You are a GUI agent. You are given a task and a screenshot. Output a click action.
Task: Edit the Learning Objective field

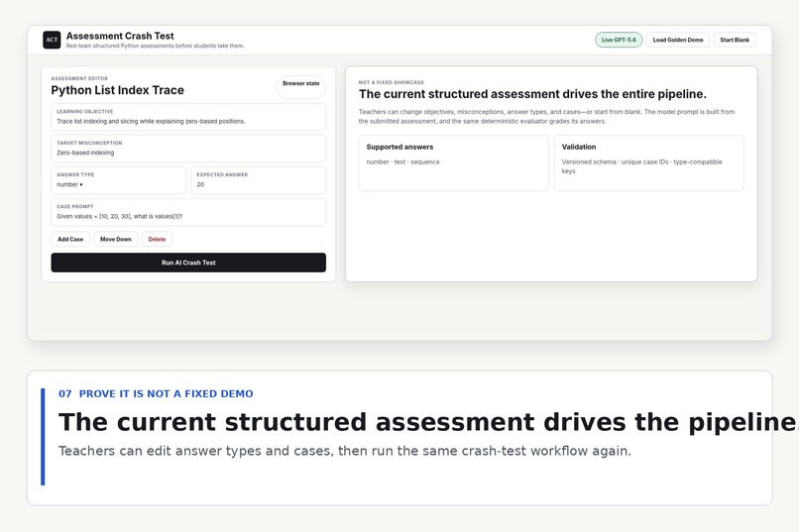188,117
